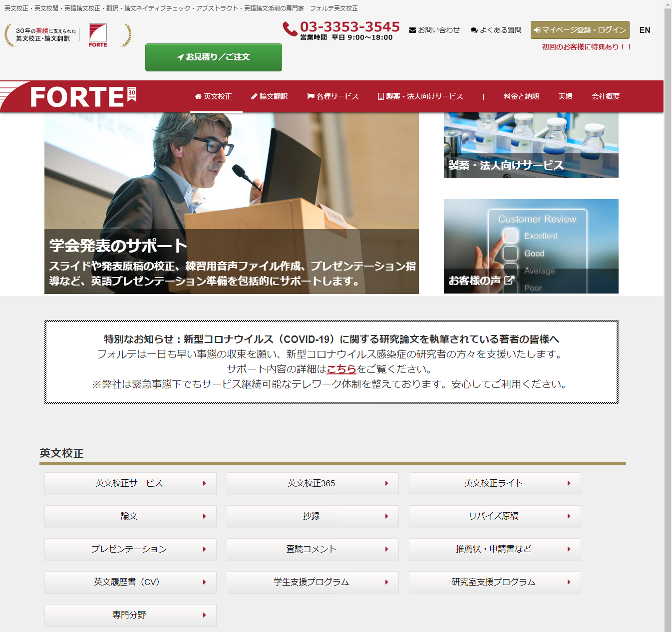The image size is (672, 632).
Task: Open the 実績 menu item
Action: [565, 96]
